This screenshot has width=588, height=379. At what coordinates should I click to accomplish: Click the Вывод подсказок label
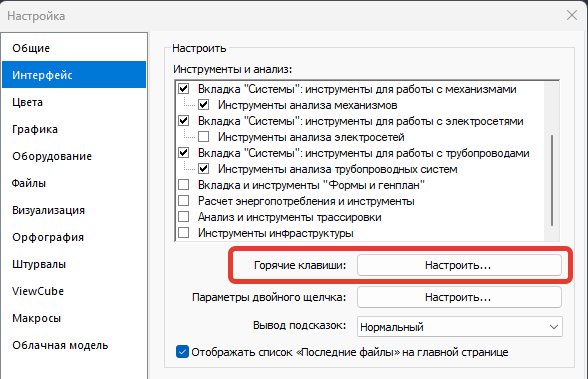point(299,325)
